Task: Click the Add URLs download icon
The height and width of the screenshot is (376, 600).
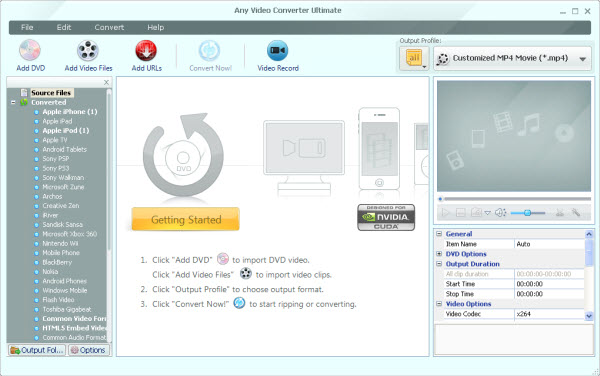Action: click(x=146, y=50)
